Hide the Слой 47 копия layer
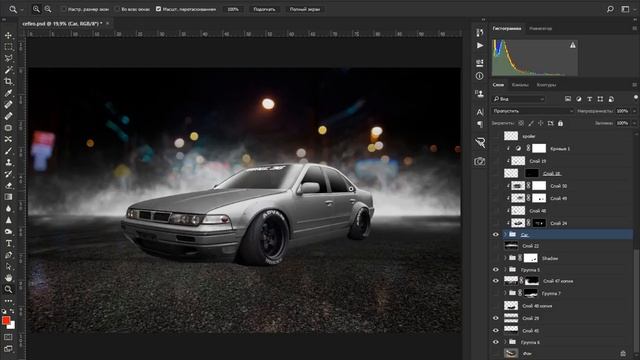Viewport: 640px width, 360px height. (496, 281)
